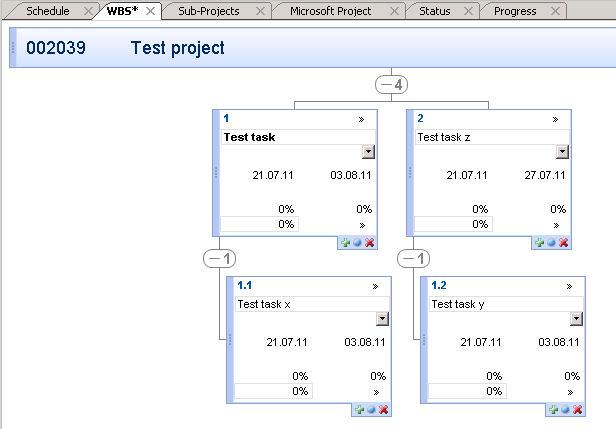This screenshot has width=616, height=429.
Task: Click end date 27.07.11 on task 2
Action: [x=545, y=175]
